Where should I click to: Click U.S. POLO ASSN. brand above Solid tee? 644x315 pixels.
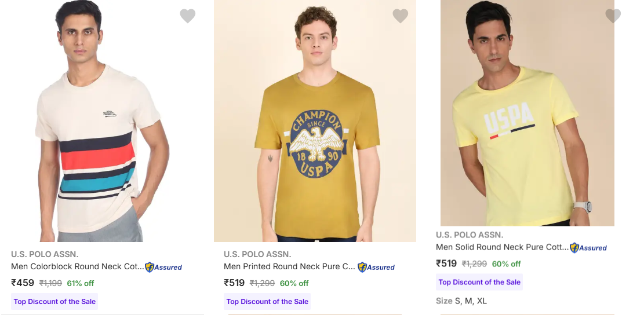click(470, 235)
